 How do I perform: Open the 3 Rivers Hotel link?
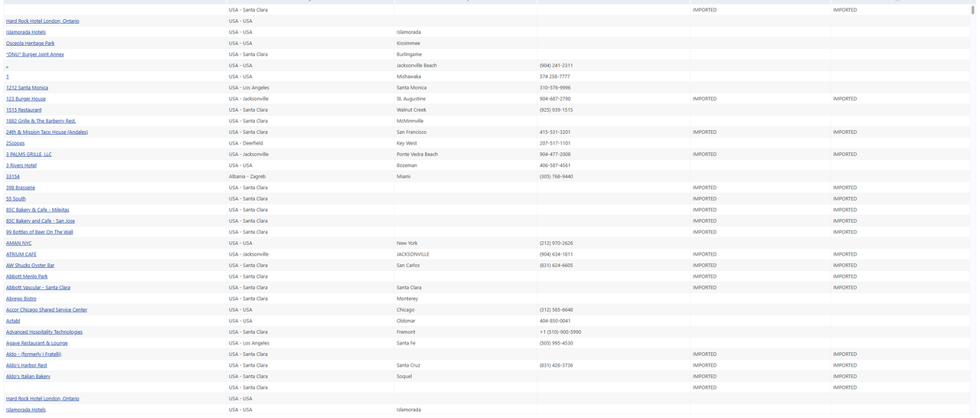point(21,165)
